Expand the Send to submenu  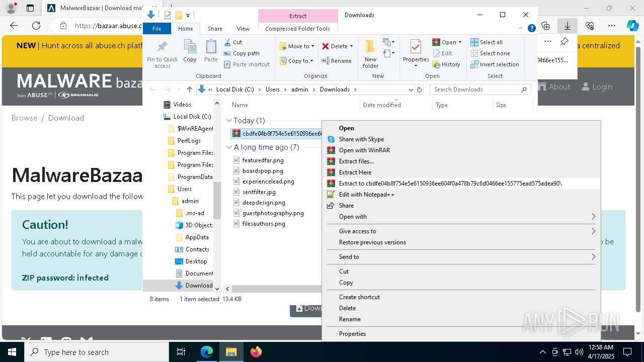(x=461, y=257)
